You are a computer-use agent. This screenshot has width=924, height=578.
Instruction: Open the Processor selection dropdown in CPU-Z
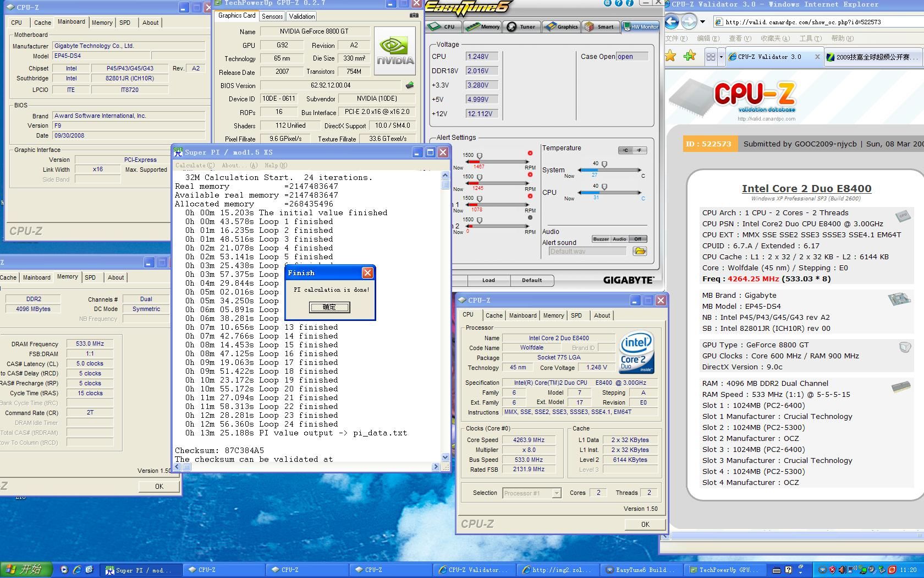coord(556,493)
